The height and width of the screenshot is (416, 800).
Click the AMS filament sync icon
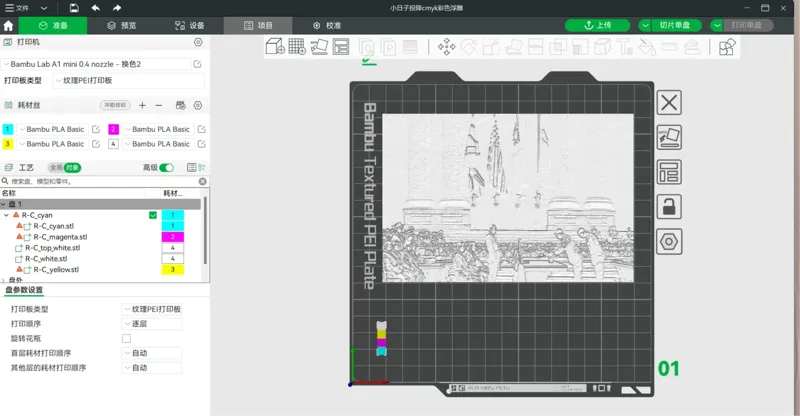click(x=181, y=105)
